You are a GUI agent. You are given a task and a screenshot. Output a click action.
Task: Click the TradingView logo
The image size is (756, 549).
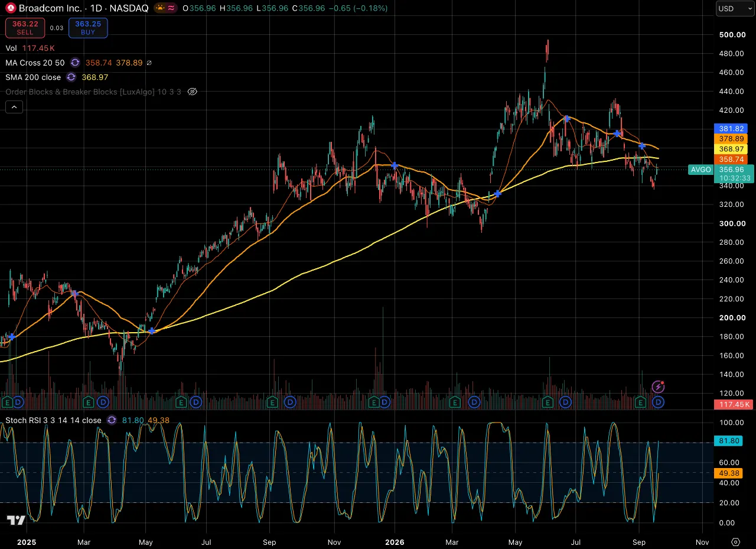16,521
